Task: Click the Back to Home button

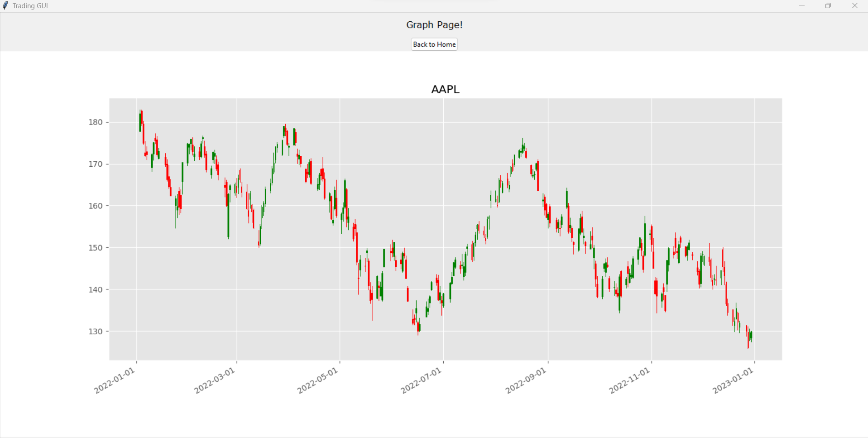Action: (434, 44)
